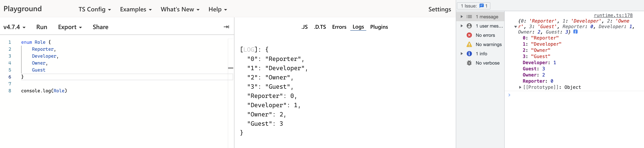Click '"Reporter": 0,' in the log output
This screenshot has width=644, height=148.
click(x=272, y=96)
